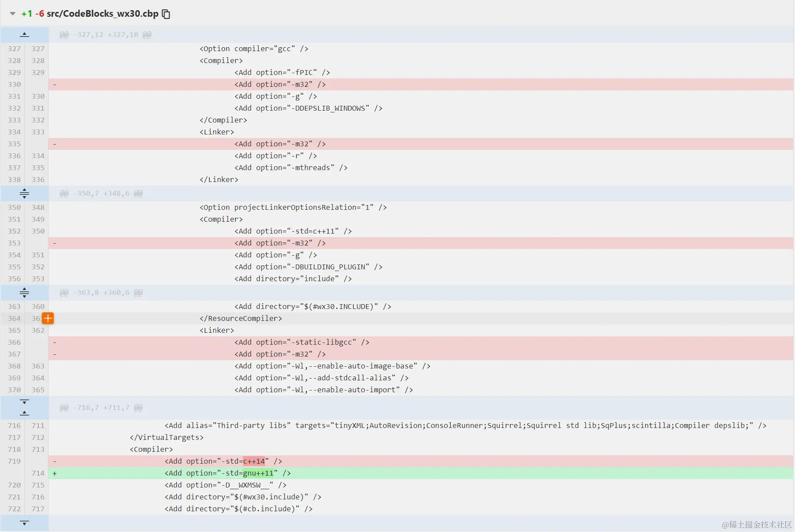This screenshot has height=532, width=795.
Task: Click hunk header @@ -716,7 +711,7 @@
Action: 101,408
